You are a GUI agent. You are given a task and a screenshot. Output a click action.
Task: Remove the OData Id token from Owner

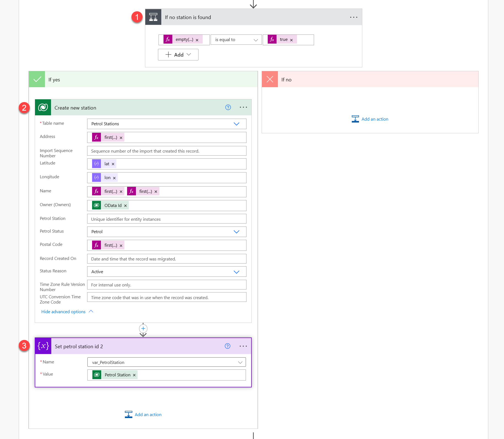coord(125,206)
